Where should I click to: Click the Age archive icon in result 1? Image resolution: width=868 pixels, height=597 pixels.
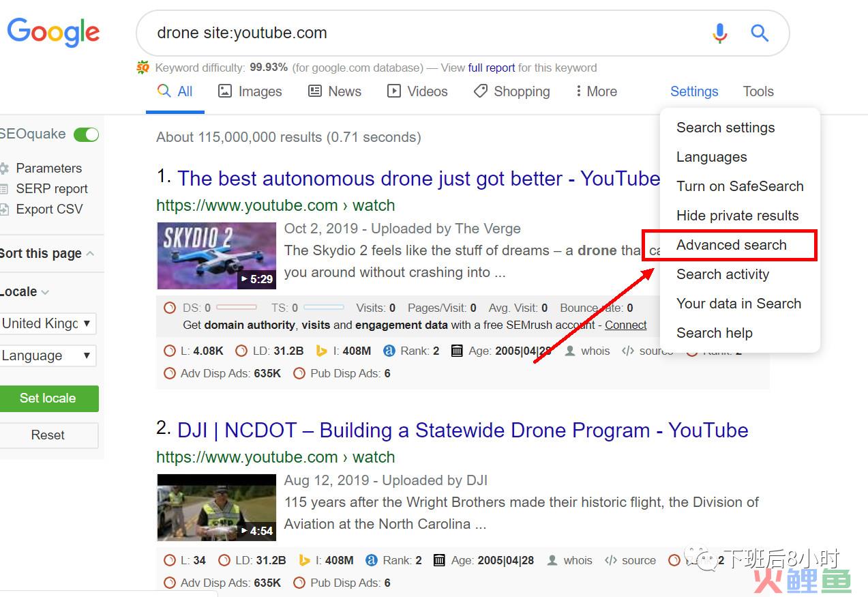458,351
